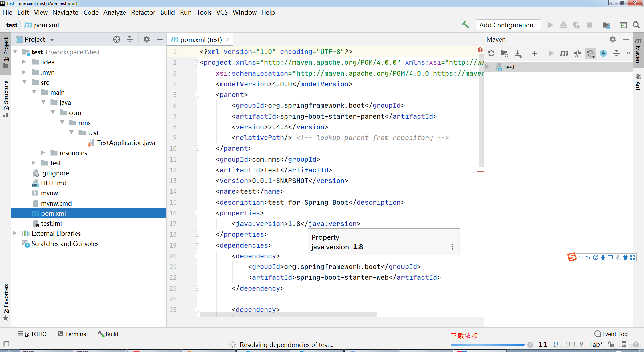
Task: Toggle the highlighted reload-with-clock Maven icon
Action: (x=591, y=53)
